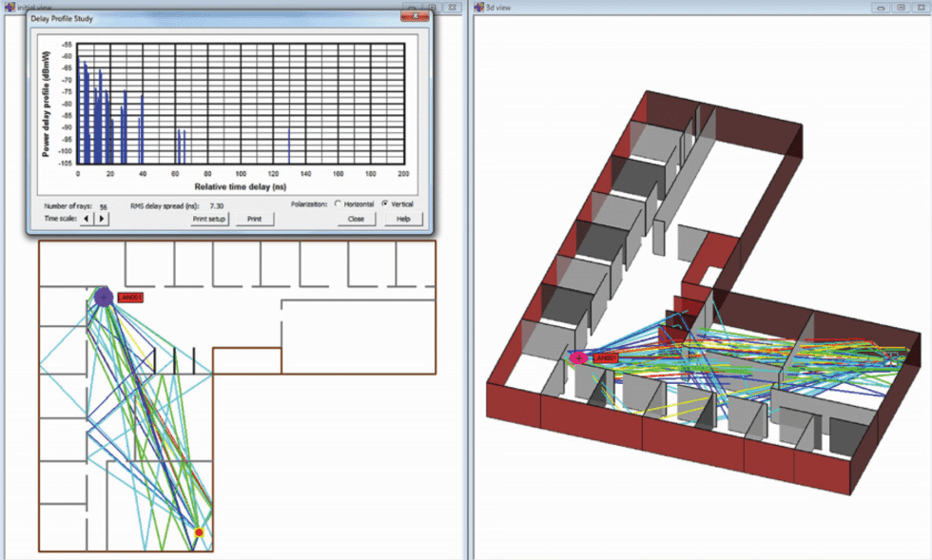The image size is (932, 560).
Task: Click the red ANT001 label in floor plan
Action: coord(129,298)
